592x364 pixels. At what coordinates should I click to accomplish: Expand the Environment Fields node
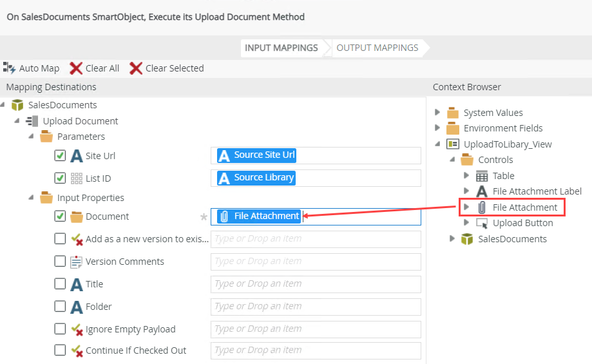tap(438, 128)
